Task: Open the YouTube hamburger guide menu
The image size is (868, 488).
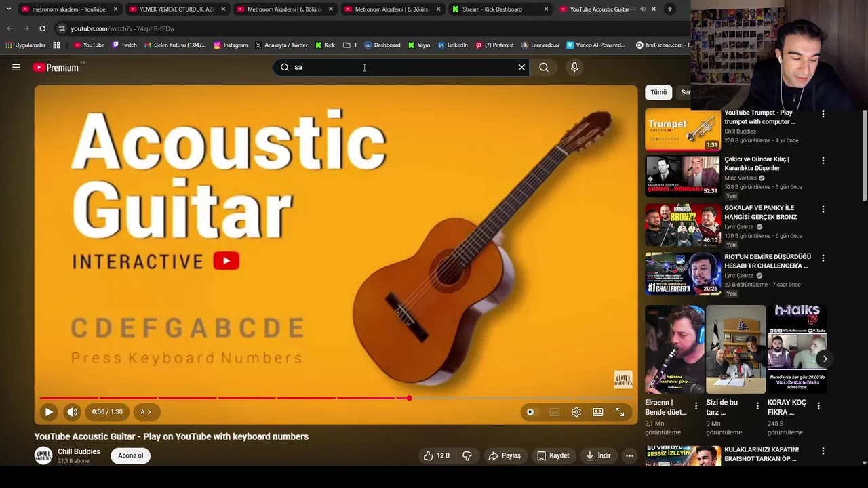Action: point(16,67)
